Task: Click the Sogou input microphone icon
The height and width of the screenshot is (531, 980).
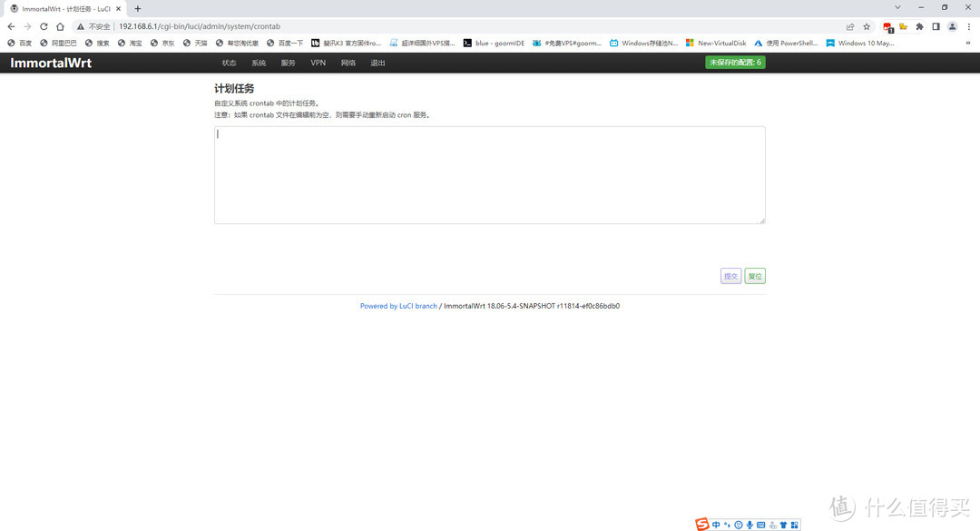Action: coord(750,525)
